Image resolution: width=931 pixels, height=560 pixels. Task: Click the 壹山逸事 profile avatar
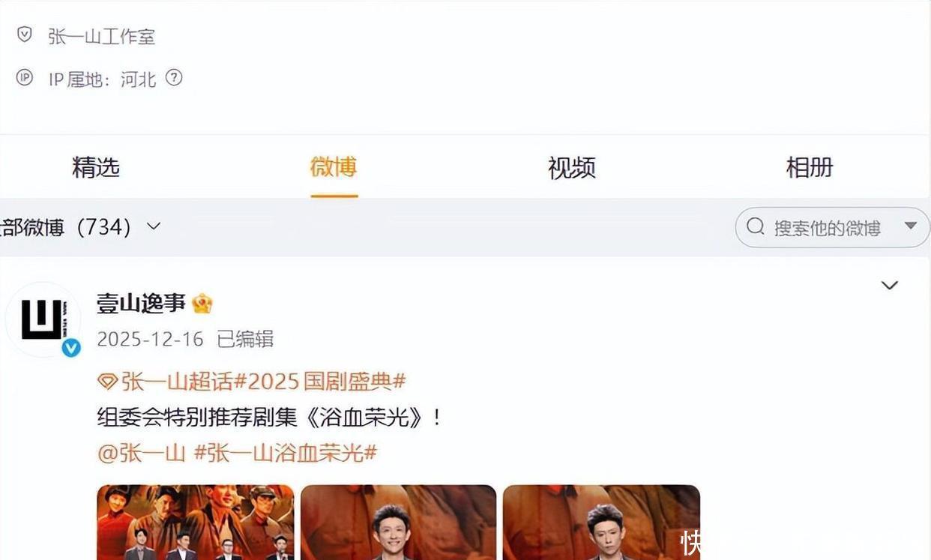click(42, 319)
